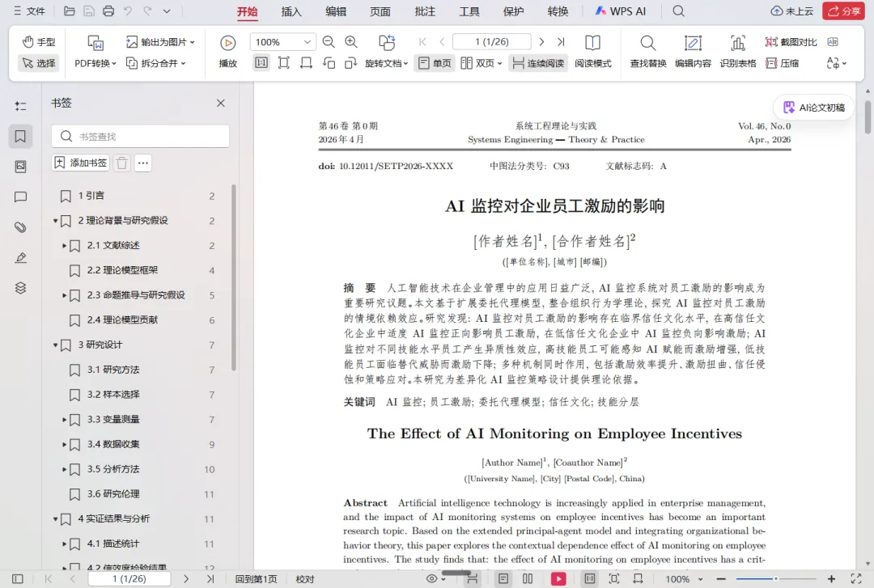
Task: Select the Hand tool (手型)
Action: pos(39,42)
